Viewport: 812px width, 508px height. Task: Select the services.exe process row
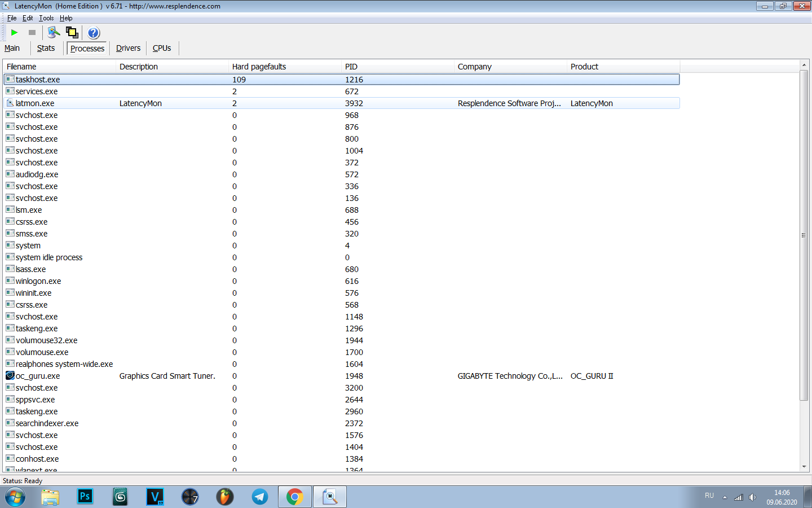point(342,91)
